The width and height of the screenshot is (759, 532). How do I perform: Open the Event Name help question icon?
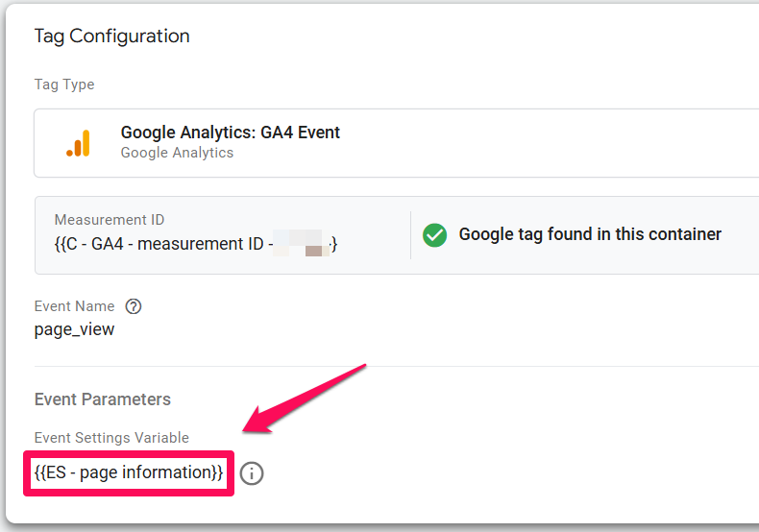134,306
